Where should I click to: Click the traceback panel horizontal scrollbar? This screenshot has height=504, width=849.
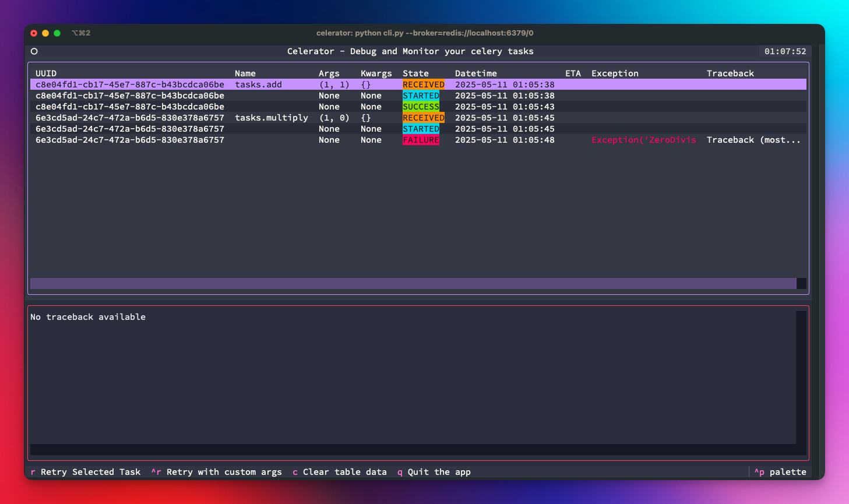(x=413, y=449)
